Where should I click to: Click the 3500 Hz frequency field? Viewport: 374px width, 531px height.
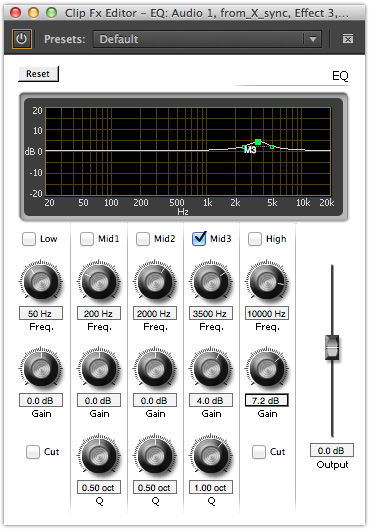pos(211,314)
